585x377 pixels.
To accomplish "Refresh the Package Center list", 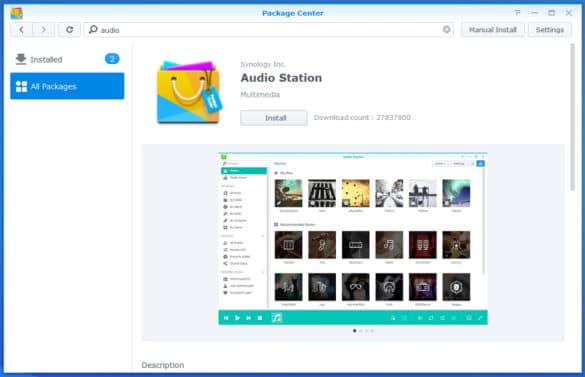I will 69,30.
